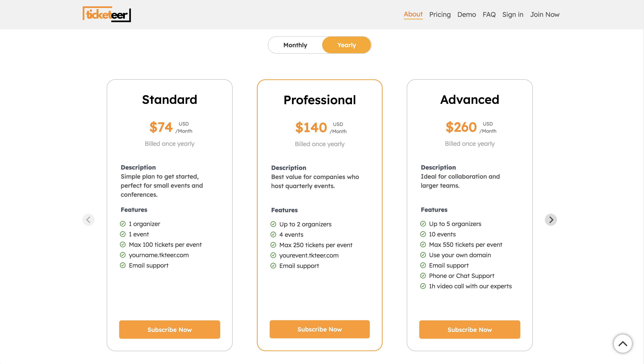
Task: Click the Professional plan $140 price
Action: (311, 127)
